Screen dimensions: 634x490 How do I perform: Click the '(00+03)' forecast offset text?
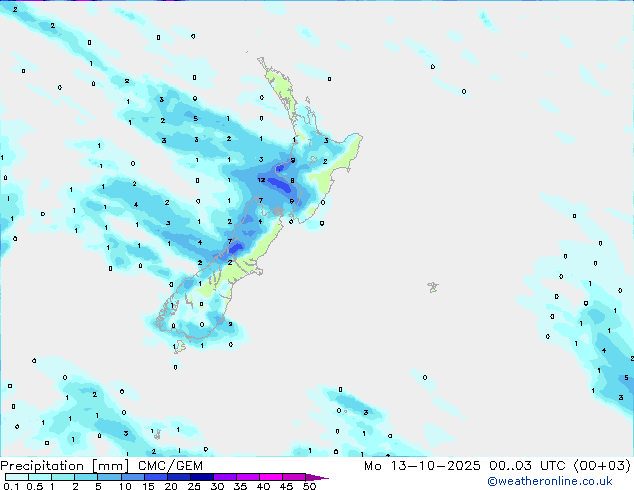click(602, 466)
